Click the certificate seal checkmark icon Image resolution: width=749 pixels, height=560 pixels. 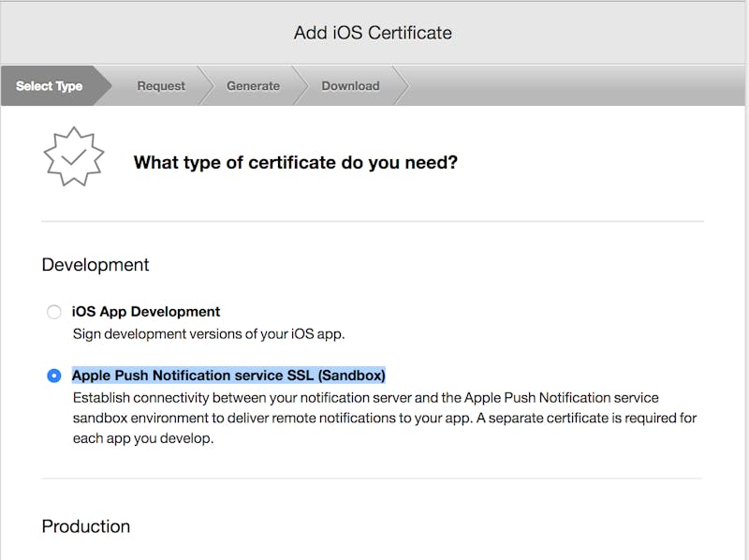click(x=74, y=156)
